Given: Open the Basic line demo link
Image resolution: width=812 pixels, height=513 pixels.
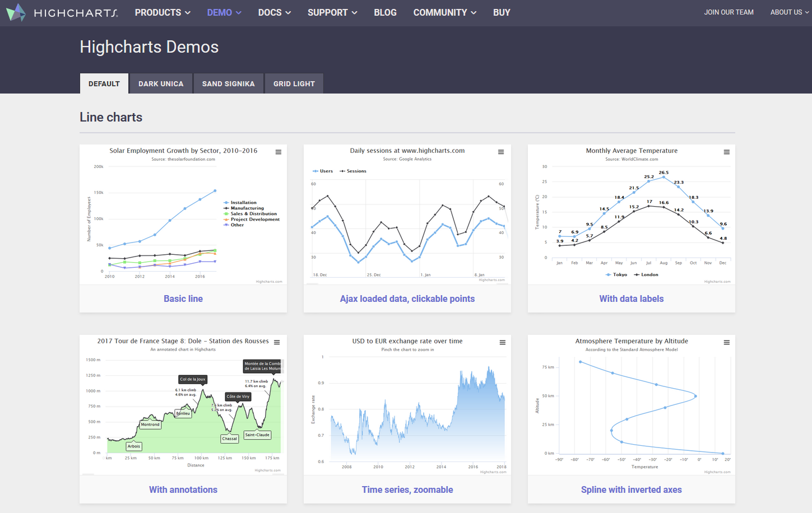Looking at the screenshot, I should point(183,299).
